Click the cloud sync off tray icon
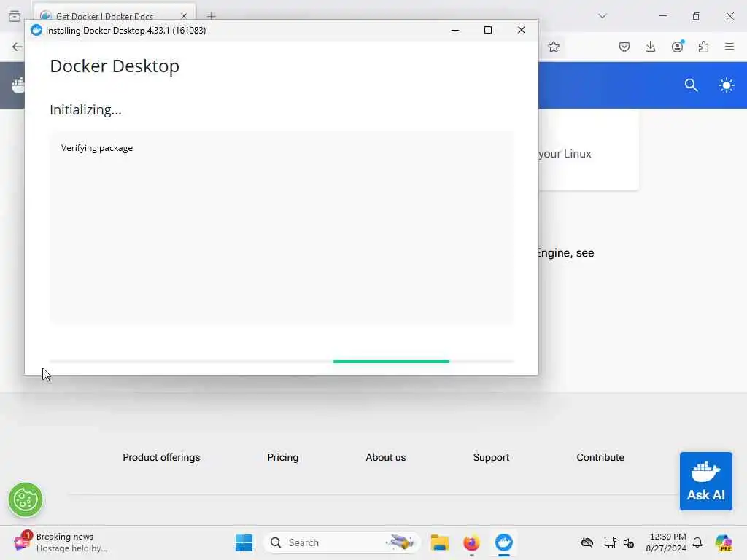This screenshot has height=560, width=747. (x=587, y=542)
